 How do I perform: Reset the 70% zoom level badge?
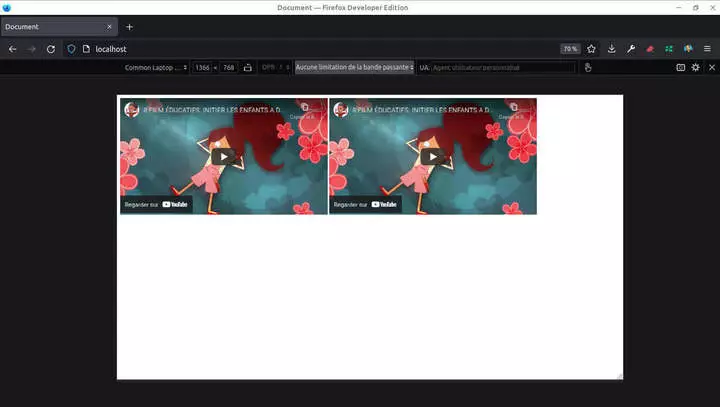point(570,49)
